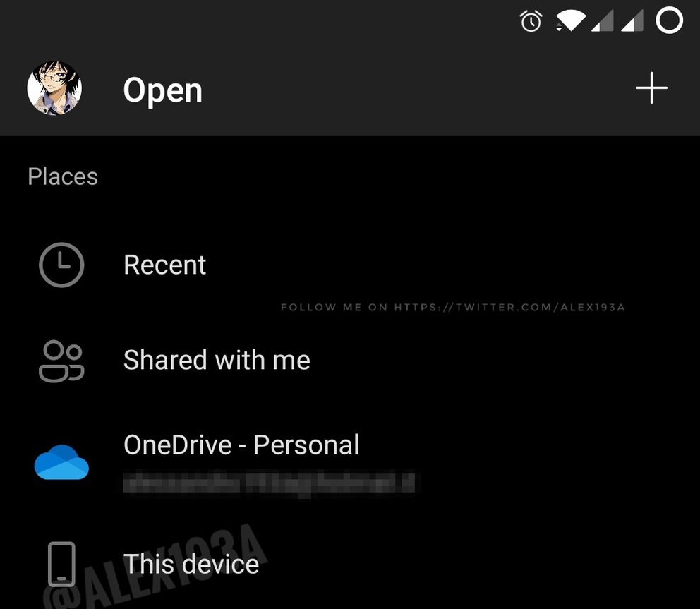Tap the Shared with me people icon
700x609 pixels.
tap(61, 361)
